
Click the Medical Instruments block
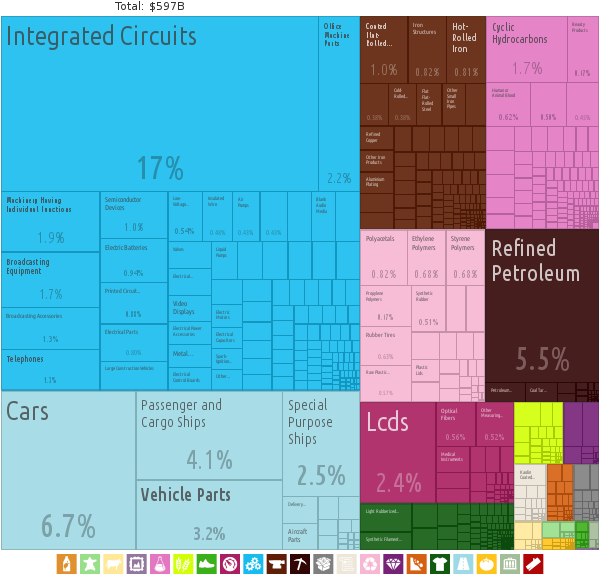pyautogui.click(x=453, y=460)
